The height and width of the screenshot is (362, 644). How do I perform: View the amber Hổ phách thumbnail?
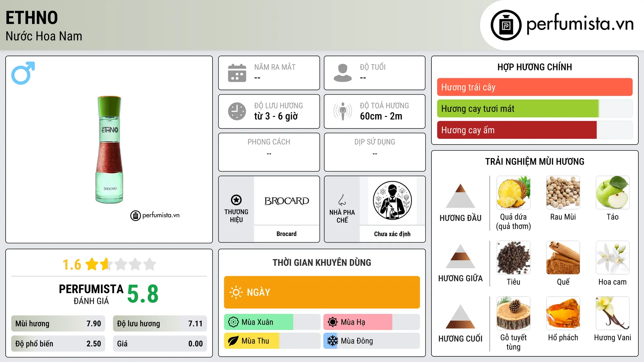click(563, 313)
